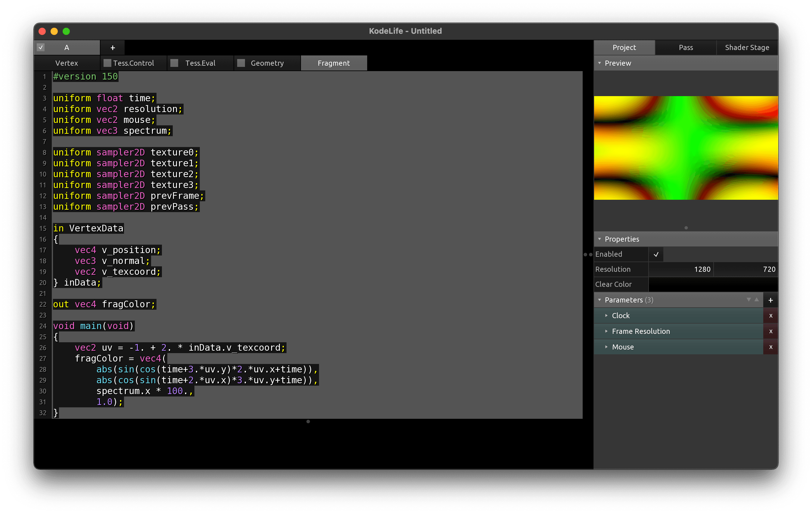The height and width of the screenshot is (514, 812).
Task: Enable the Geometry shader stage checkbox
Action: [x=241, y=63]
